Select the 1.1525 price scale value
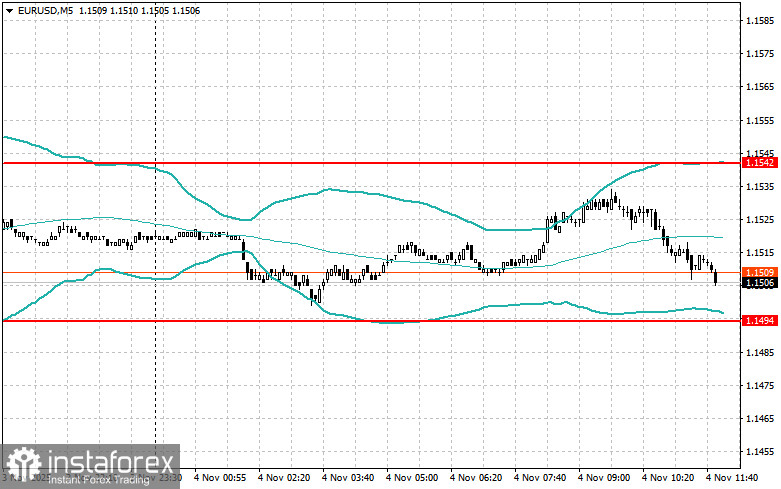The width and height of the screenshot is (781, 489). coord(760,220)
